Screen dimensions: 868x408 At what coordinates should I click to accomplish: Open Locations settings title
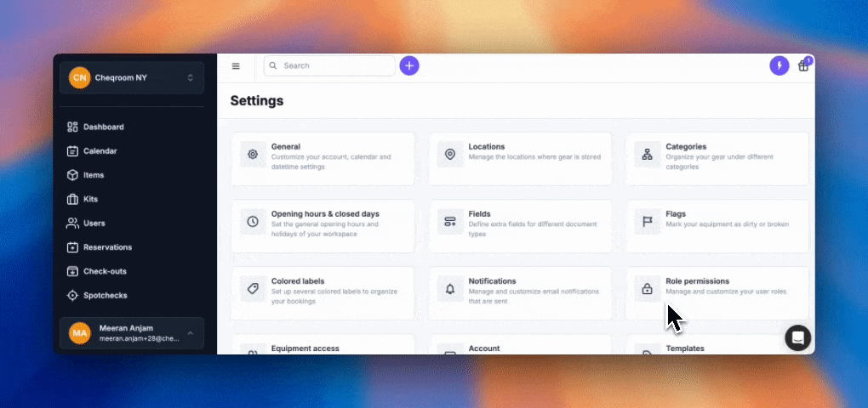coord(487,146)
